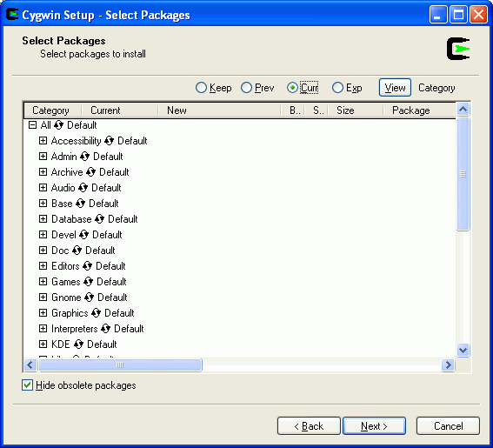Screen dimensions: 493x448
Task: Expand the Audio category
Action: (43, 188)
